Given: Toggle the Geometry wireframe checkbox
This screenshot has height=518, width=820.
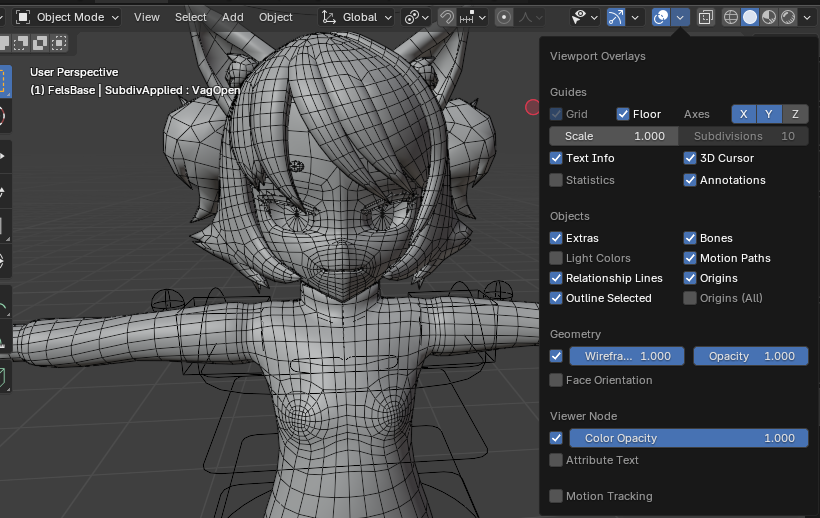Looking at the screenshot, I should pyautogui.click(x=556, y=356).
